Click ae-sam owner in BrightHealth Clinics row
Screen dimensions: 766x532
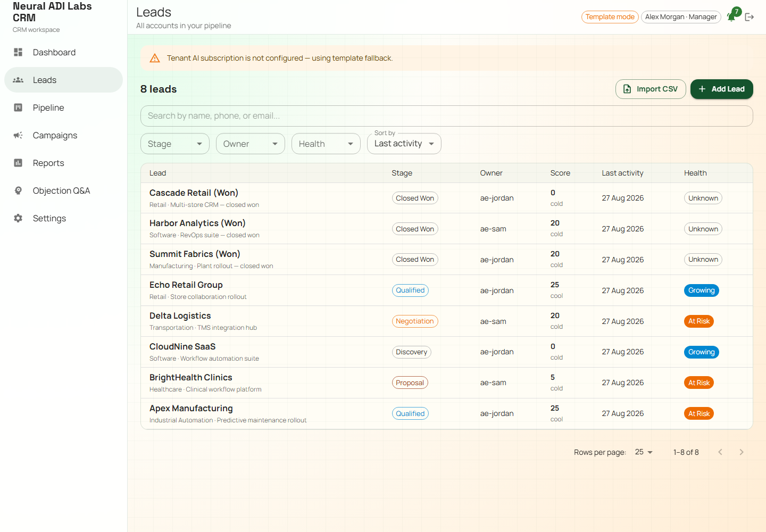tap(493, 383)
